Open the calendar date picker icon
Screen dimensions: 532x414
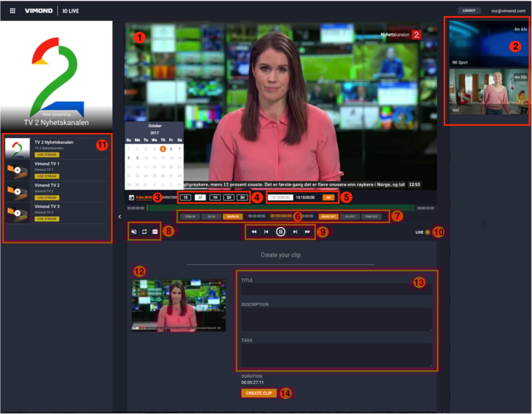coord(131,197)
